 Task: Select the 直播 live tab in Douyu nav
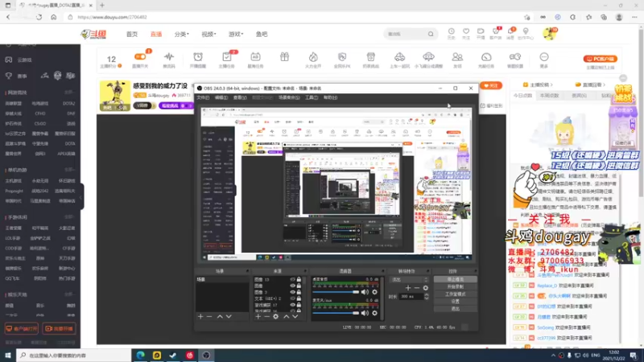pos(156,34)
